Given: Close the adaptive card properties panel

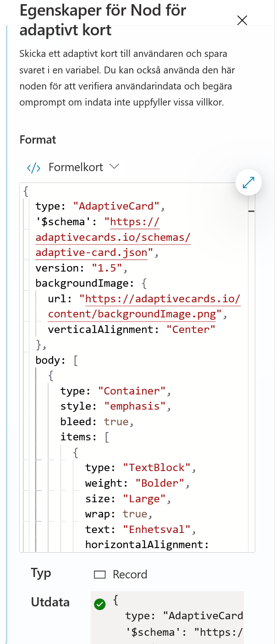Looking at the screenshot, I should [x=242, y=20].
